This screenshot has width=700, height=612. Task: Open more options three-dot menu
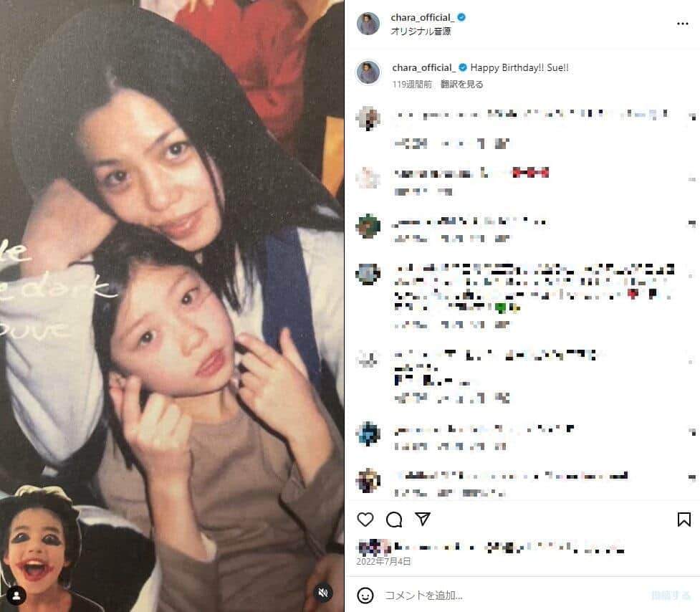point(682,24)
